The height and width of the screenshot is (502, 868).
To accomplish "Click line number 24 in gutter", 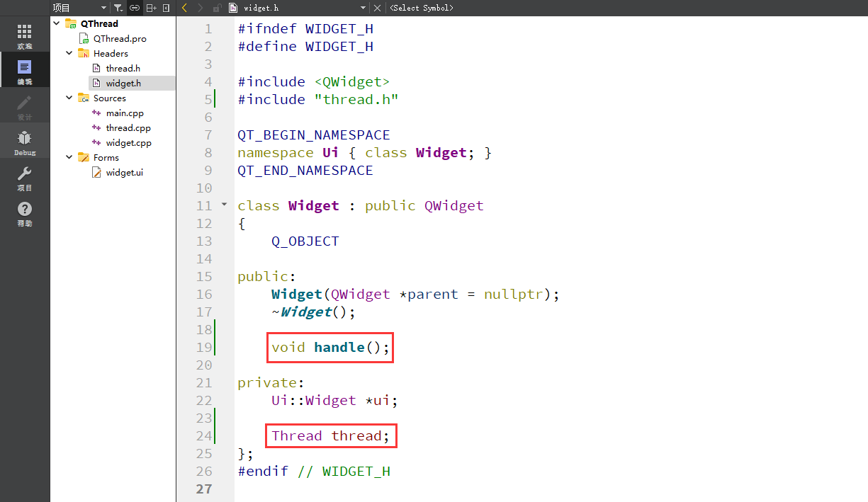I will (204, 435).
